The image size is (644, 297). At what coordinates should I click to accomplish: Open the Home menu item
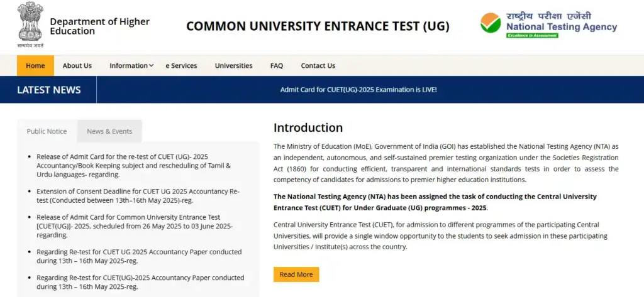tap(35, 66)
